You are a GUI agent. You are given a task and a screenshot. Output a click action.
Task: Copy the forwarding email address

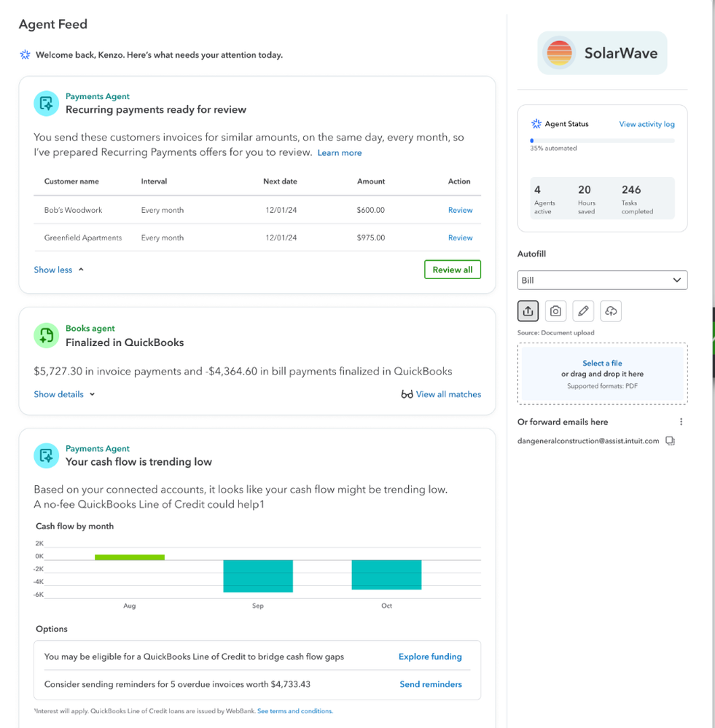(x=671, y=441)
